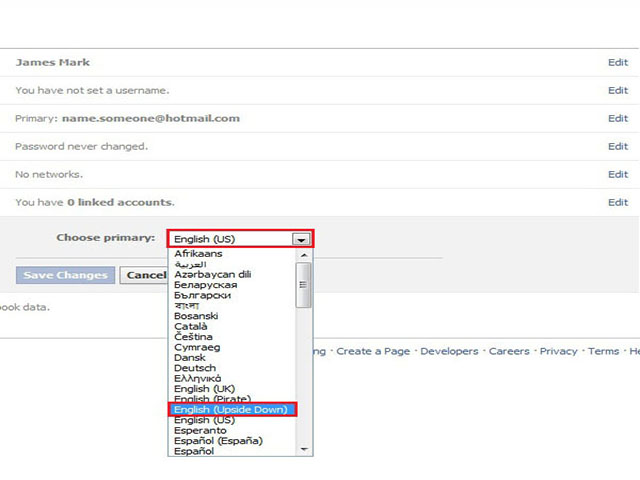This screenshot has width=640, height=480.
Task: Edit the networks setting
Action: click(x=618, y=174)
